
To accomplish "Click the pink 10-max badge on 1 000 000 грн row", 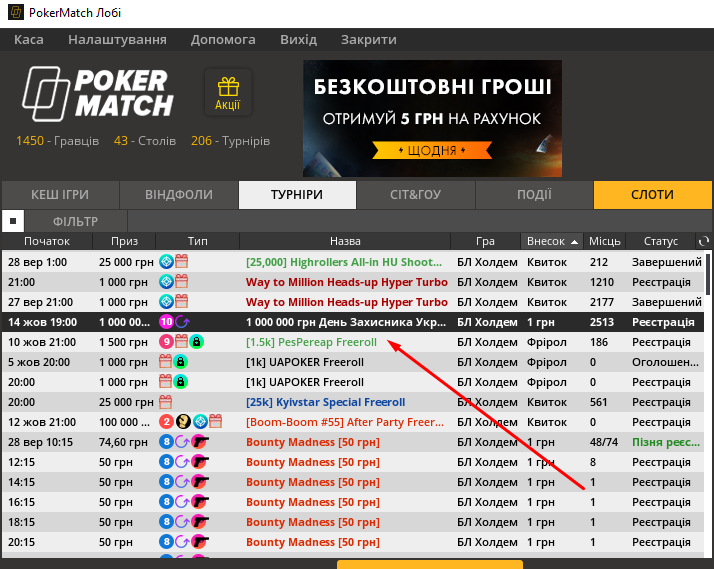I will tap(167, 322).
